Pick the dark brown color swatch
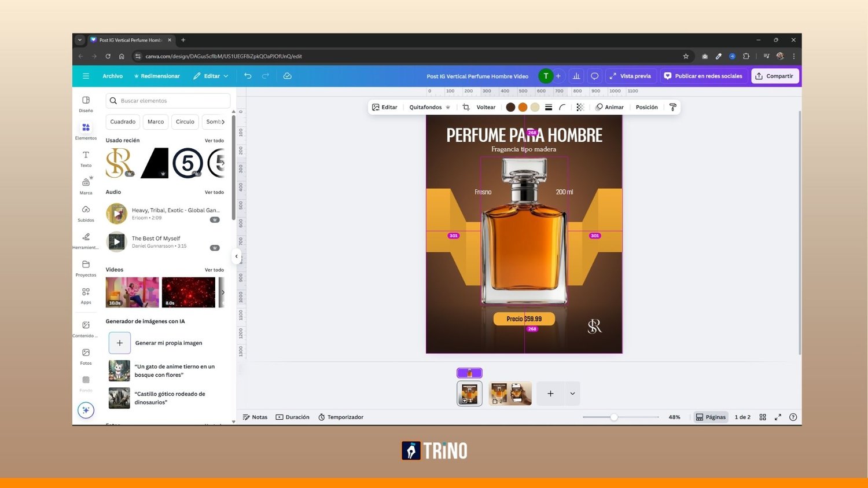Screen dimensions: 868x488 [510, 107]
